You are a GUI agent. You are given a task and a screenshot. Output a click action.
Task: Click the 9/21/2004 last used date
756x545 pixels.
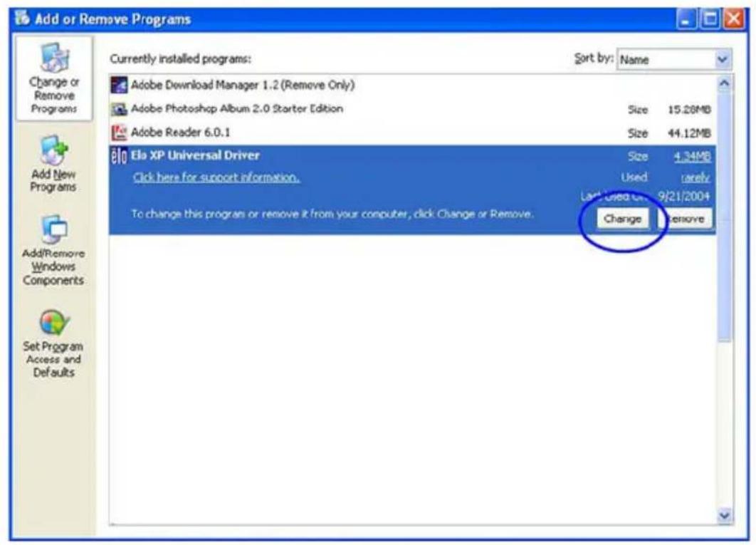click(684, 197)
